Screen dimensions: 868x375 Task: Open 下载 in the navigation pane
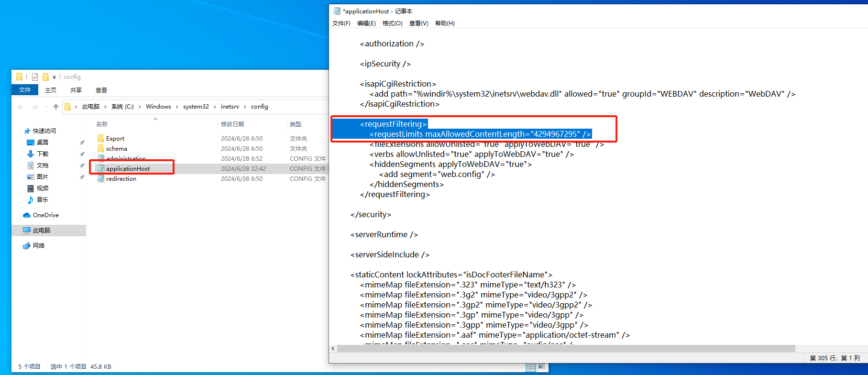(x=43, y=154)
